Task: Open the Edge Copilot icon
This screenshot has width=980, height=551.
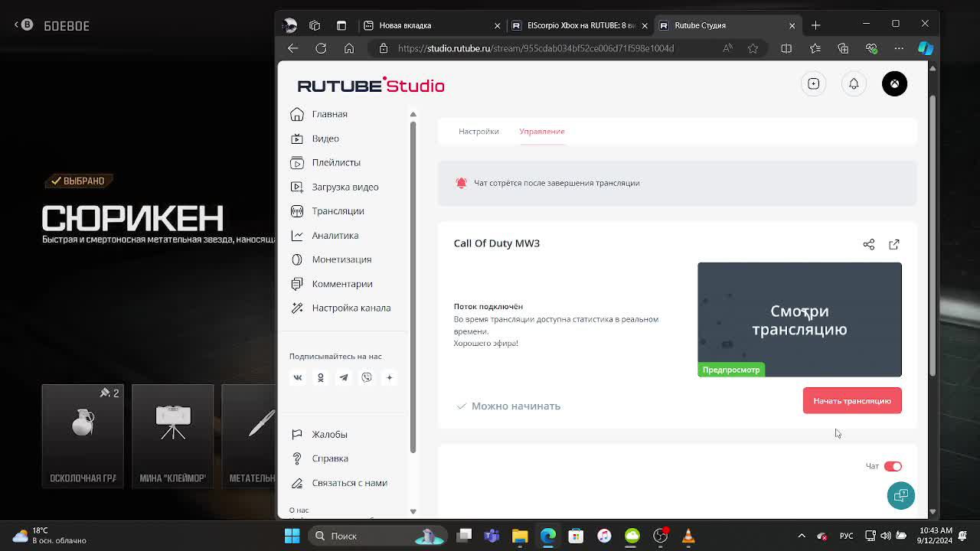Action: click(926, 48)
